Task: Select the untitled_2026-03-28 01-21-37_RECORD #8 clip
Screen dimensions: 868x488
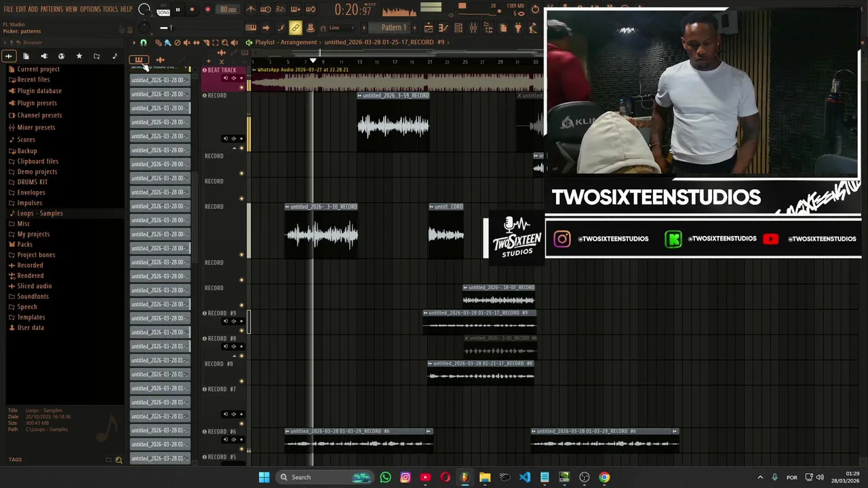Action: (481, 371)
